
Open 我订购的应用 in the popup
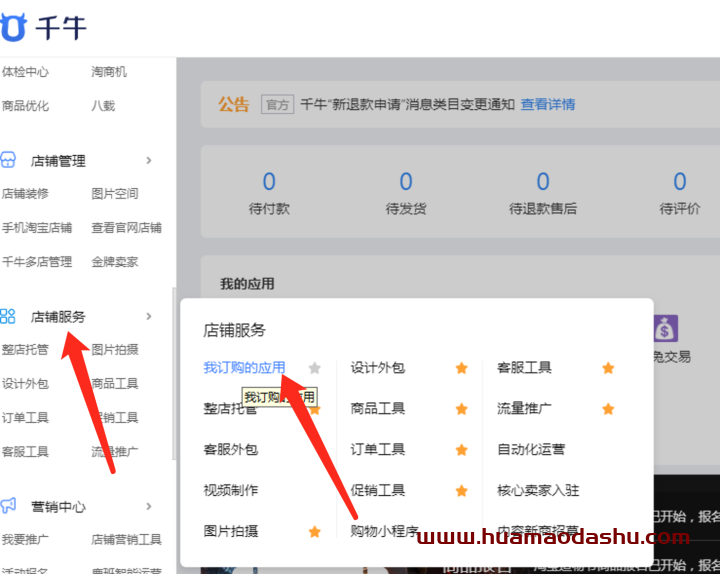(244, 367)
